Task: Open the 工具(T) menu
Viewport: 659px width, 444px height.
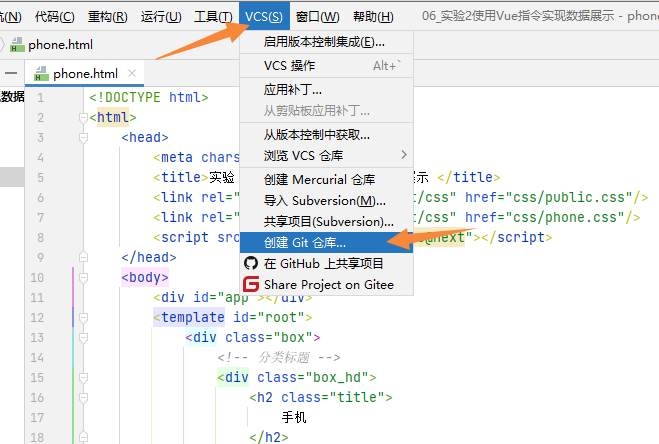Action: coord(213,17)
